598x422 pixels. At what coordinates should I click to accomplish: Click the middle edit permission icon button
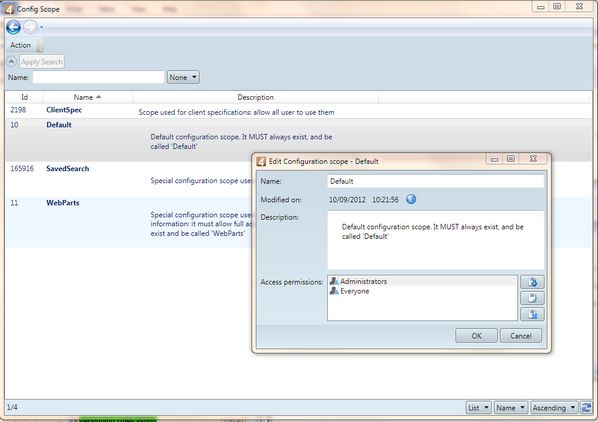[x=532, y=298]
